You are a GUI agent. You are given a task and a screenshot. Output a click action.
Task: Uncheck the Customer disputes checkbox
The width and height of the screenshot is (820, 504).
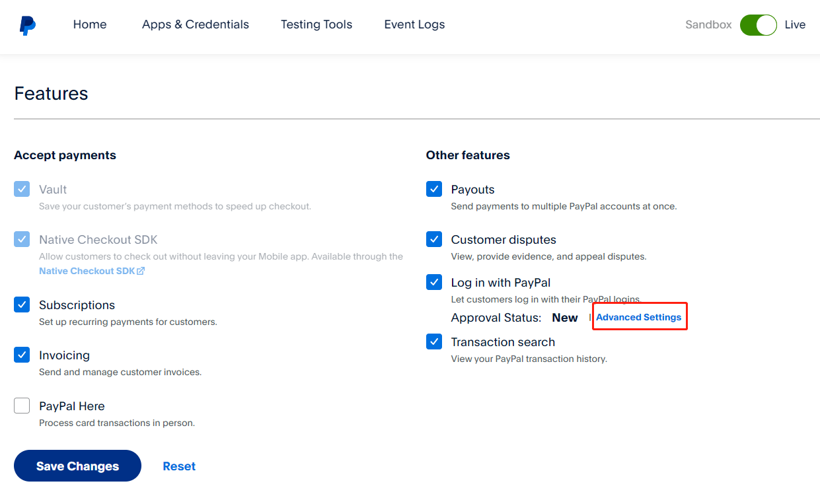point(434,239)
